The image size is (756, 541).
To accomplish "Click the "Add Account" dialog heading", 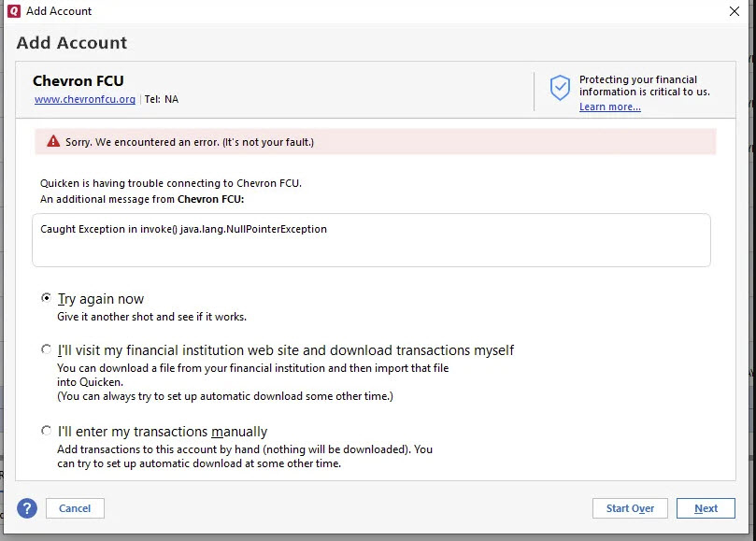I will tap(71, 42).
